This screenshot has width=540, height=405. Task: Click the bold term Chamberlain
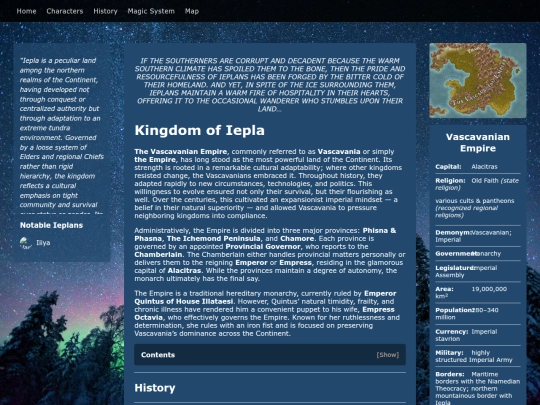click(x=158, y=255)
